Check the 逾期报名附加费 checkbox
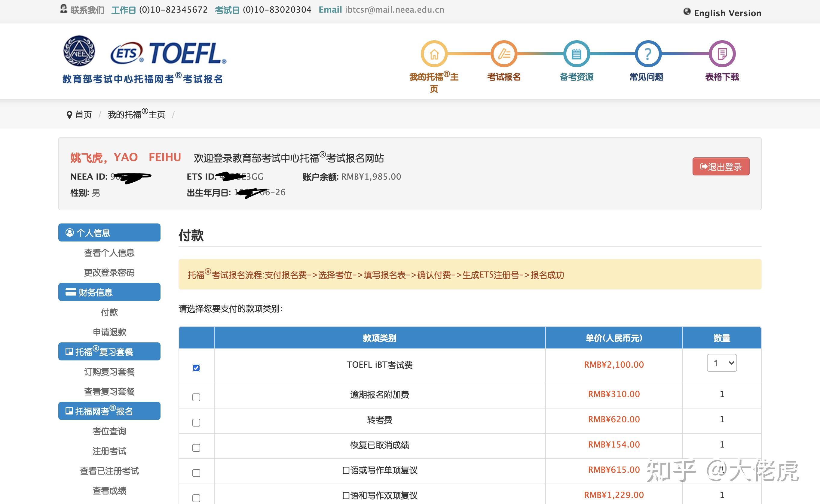This screenshot has width=820, height=504. coord(196,397)
